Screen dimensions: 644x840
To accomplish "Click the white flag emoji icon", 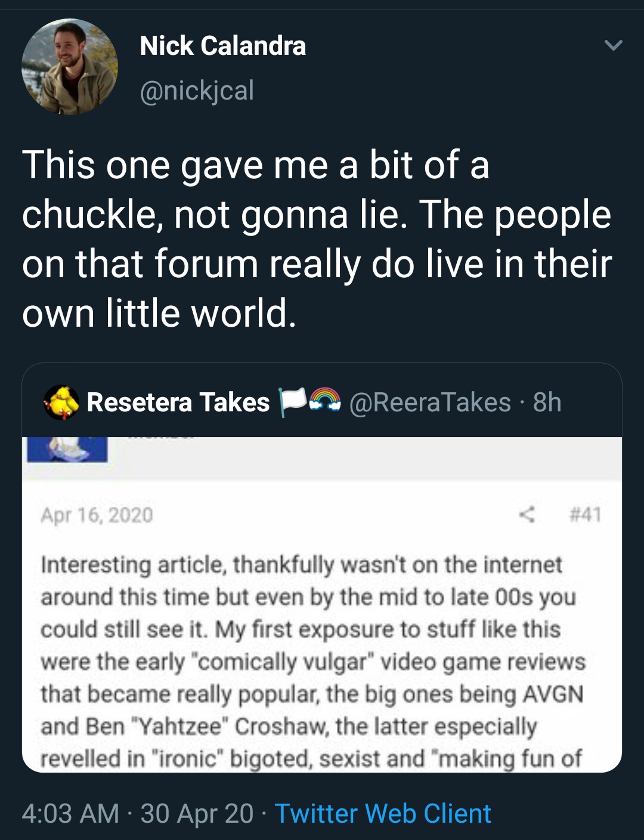I will [x=293, y=401].
